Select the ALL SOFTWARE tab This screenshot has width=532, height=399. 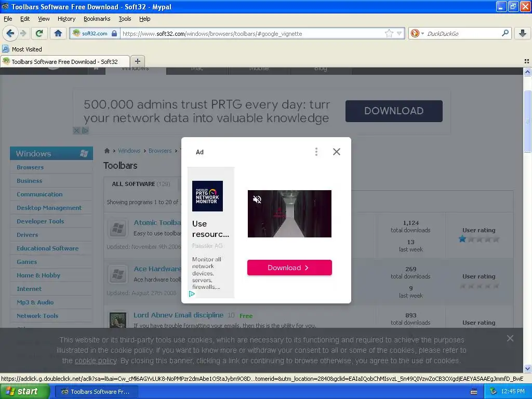(x=141, y=184)
